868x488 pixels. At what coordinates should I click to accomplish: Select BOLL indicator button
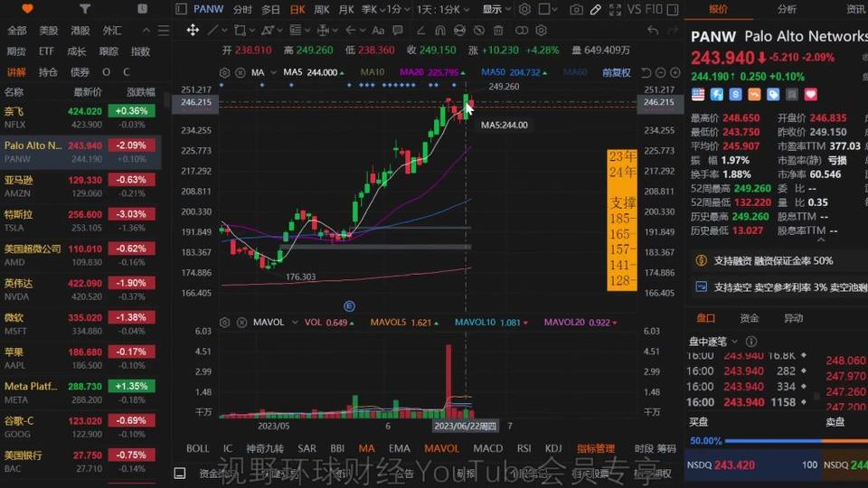pyautogui.click(x=198, y=448)
